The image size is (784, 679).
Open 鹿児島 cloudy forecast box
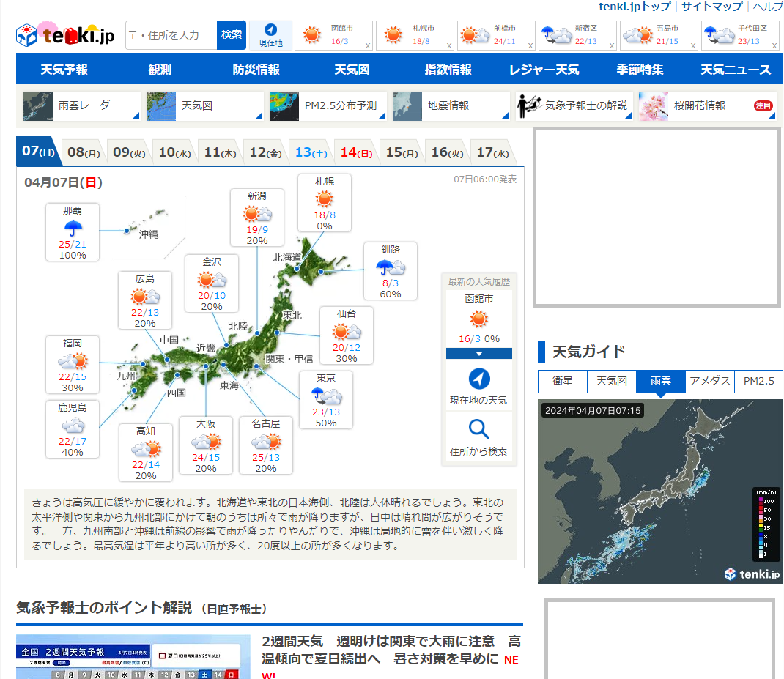(73, 429)
